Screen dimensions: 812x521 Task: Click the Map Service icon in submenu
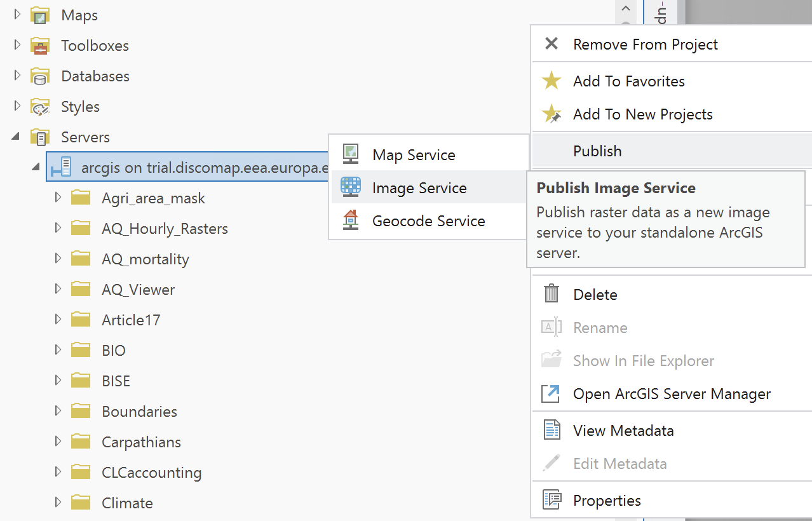(351, 154)
